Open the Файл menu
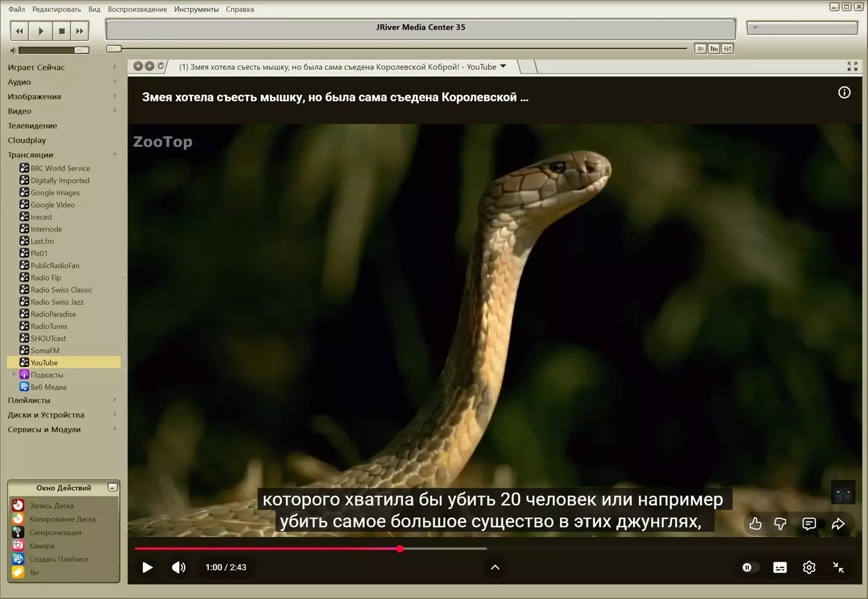 pos(16,9)
